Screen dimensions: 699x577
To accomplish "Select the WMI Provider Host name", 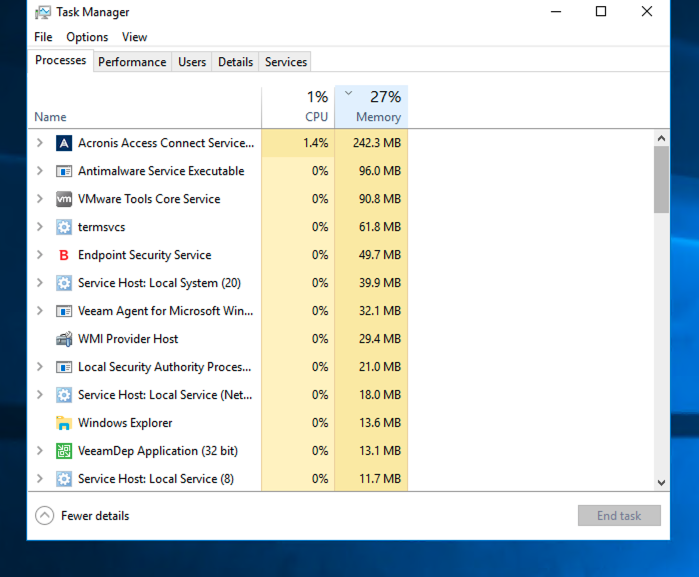I will coord(128,339).
